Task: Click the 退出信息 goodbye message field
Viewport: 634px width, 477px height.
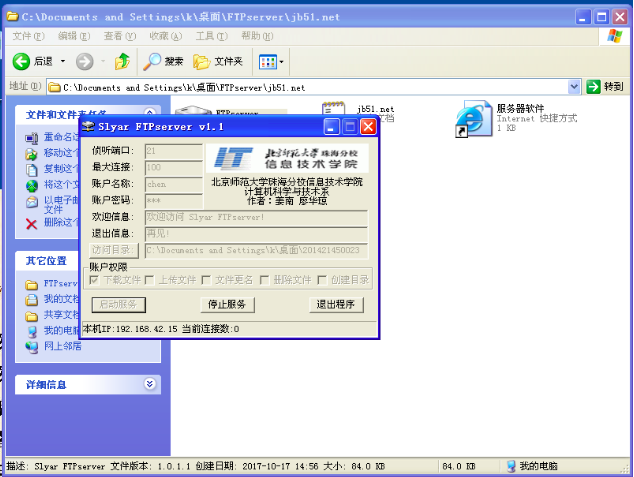Action: pos(256,234)
